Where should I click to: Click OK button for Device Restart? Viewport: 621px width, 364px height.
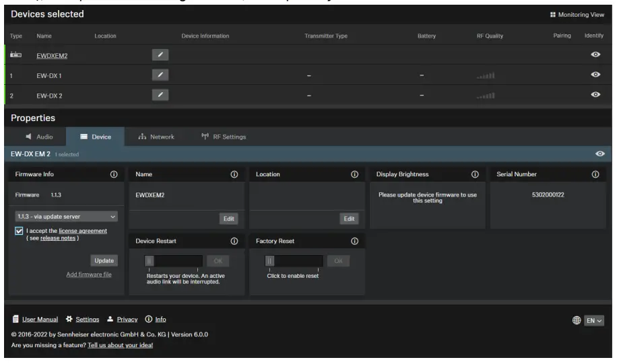tap(218, 261)
